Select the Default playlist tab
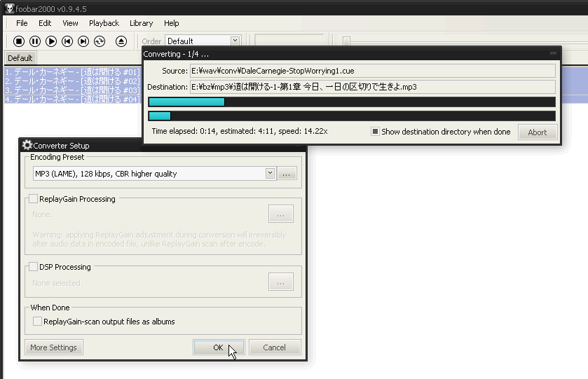This screenshot has height=379, width=588. 20,58
